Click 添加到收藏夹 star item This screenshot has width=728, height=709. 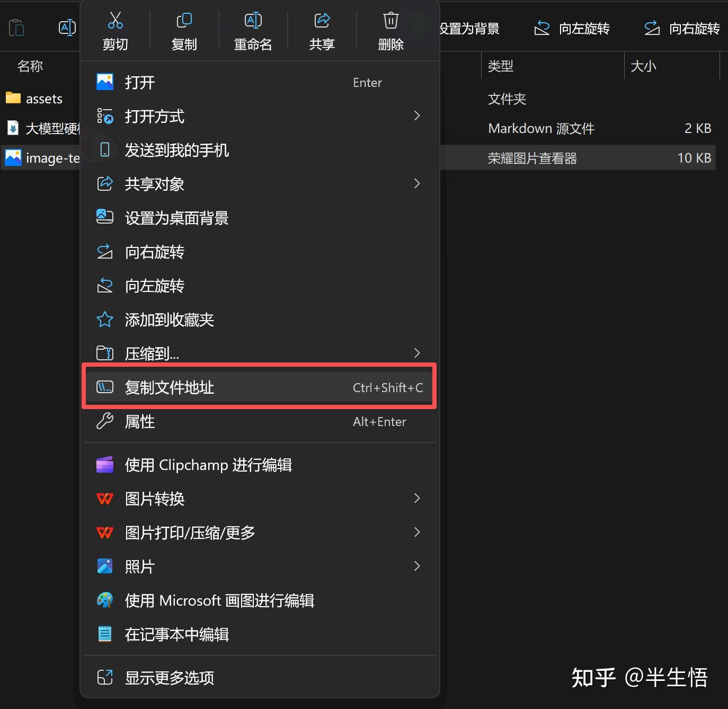260,320
